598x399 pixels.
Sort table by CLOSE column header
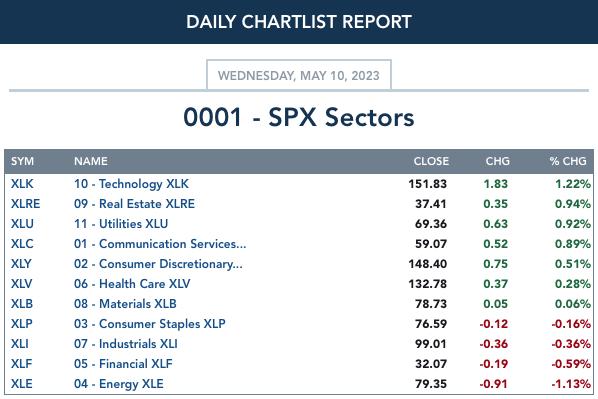[431, 161]
